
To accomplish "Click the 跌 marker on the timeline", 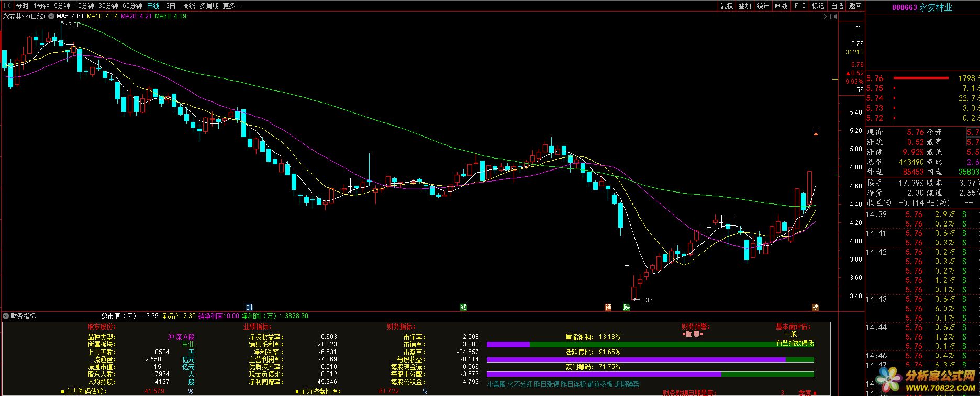I will pos(627,307).
